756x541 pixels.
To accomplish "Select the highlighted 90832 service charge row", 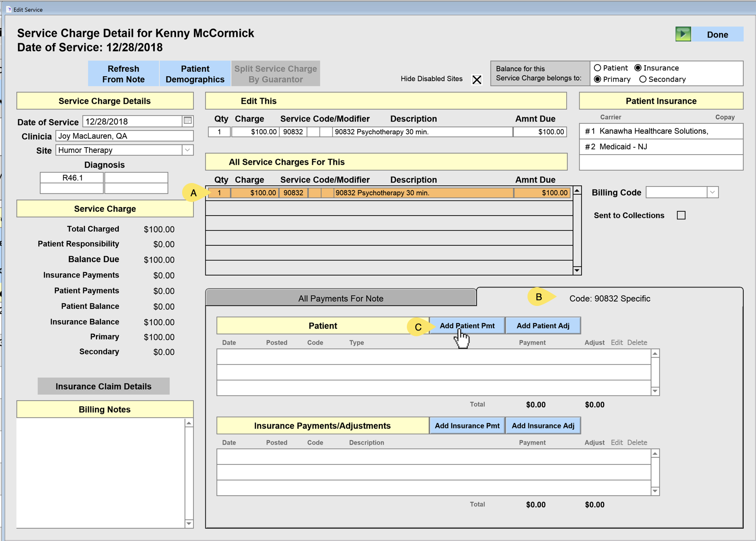I will (388, 193).
